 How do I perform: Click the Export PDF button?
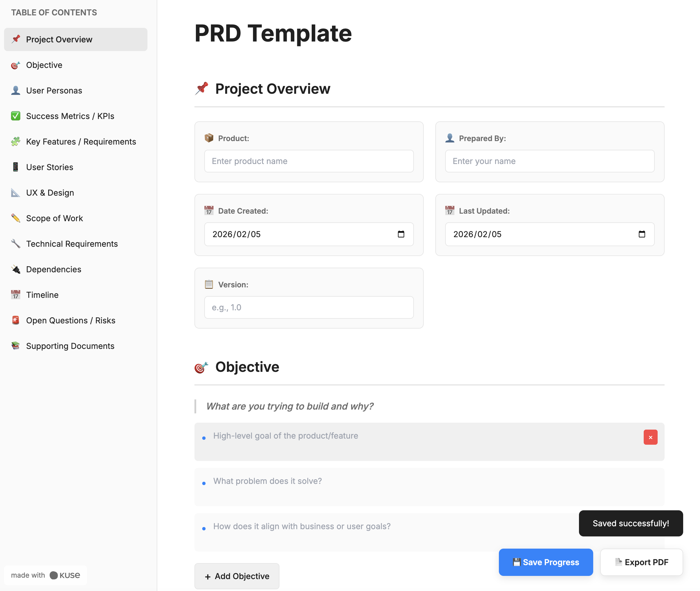click(x=641, y=562)
